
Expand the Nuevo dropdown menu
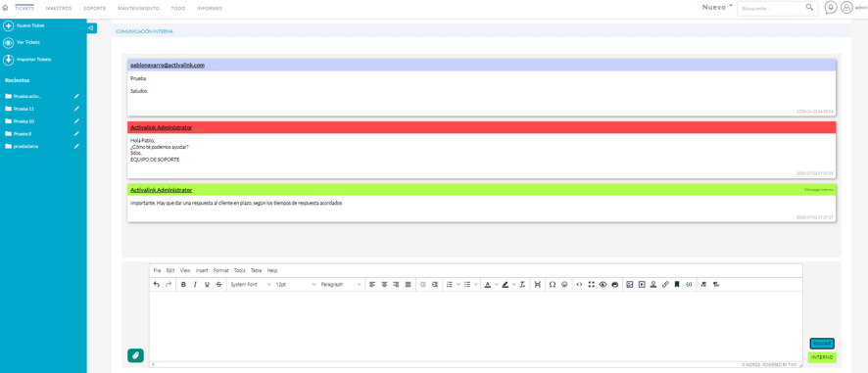coord(717,7)
